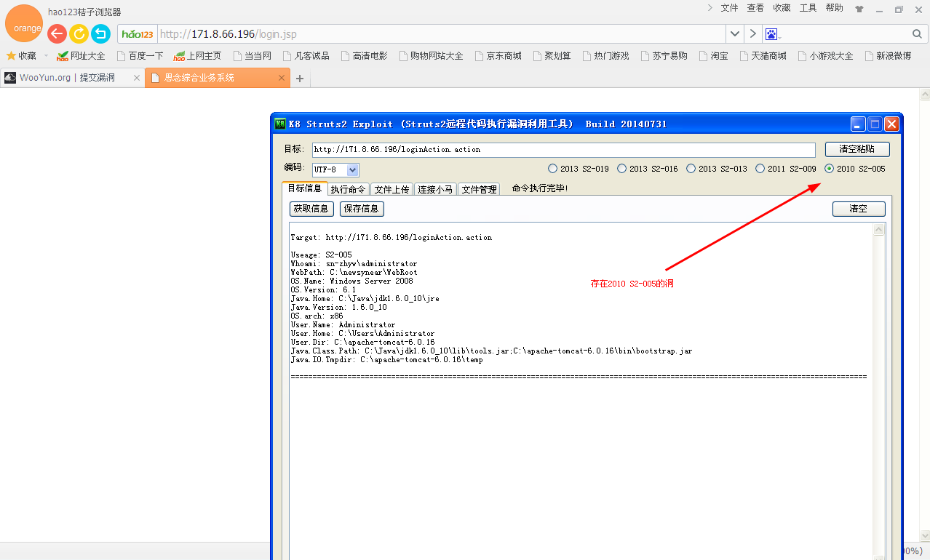
Task: Open the 京东商城 bookmark
Action: coord(498,55)
